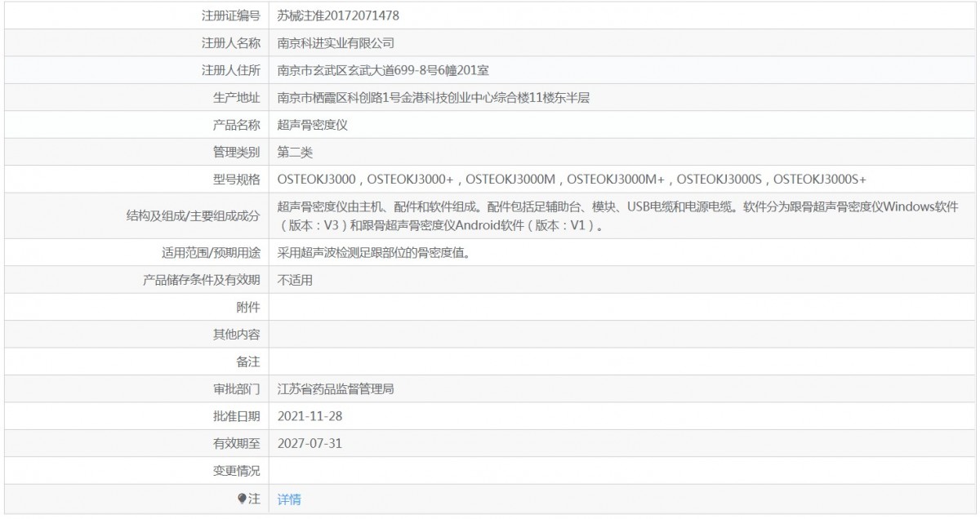The height and width of the screenshot is (519, 980).
Task: Click the 产品储存条件及有效期 label
Action: pyautogui.click(x=202, y=280)
